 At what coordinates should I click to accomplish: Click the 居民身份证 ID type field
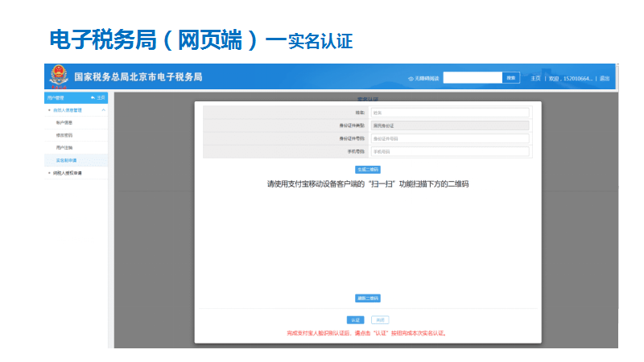[x=450, y=125]
